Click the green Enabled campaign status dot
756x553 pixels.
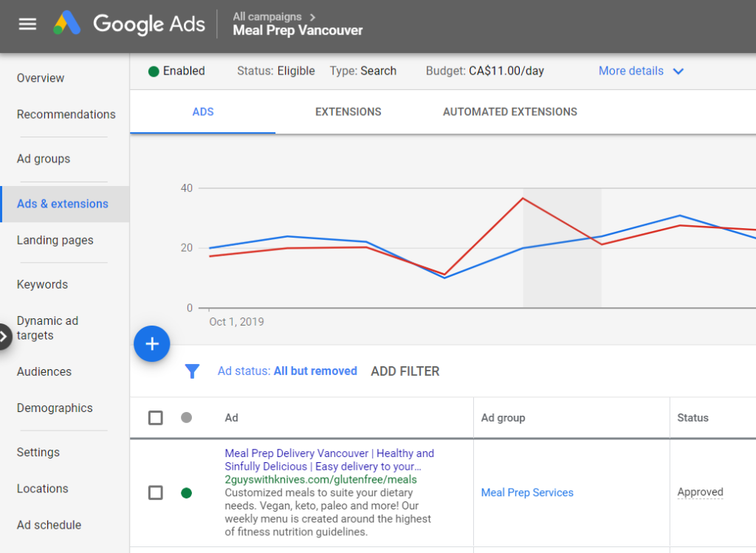point(154,72)
